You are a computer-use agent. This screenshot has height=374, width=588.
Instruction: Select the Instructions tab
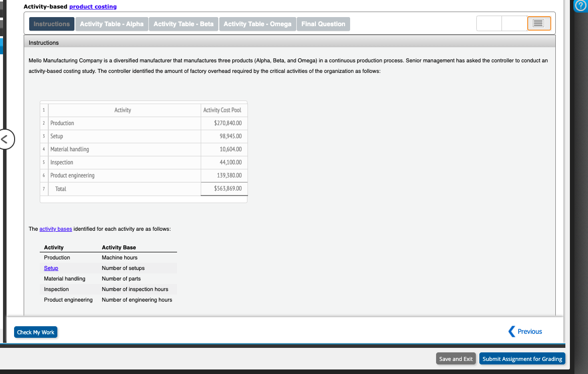click(x=51, y=24)
